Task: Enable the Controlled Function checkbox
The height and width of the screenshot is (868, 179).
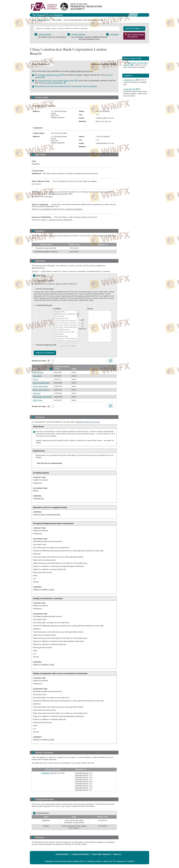Action: (34, 305)
